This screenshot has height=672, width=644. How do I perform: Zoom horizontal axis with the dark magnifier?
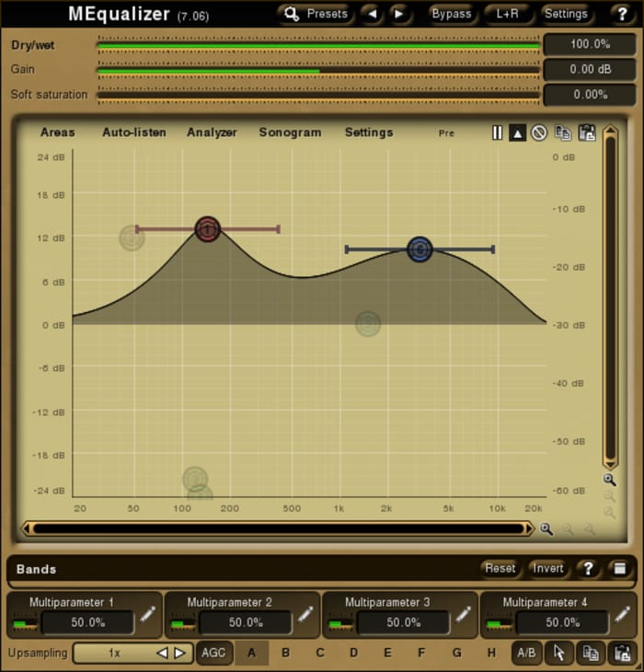coord(546,529)
